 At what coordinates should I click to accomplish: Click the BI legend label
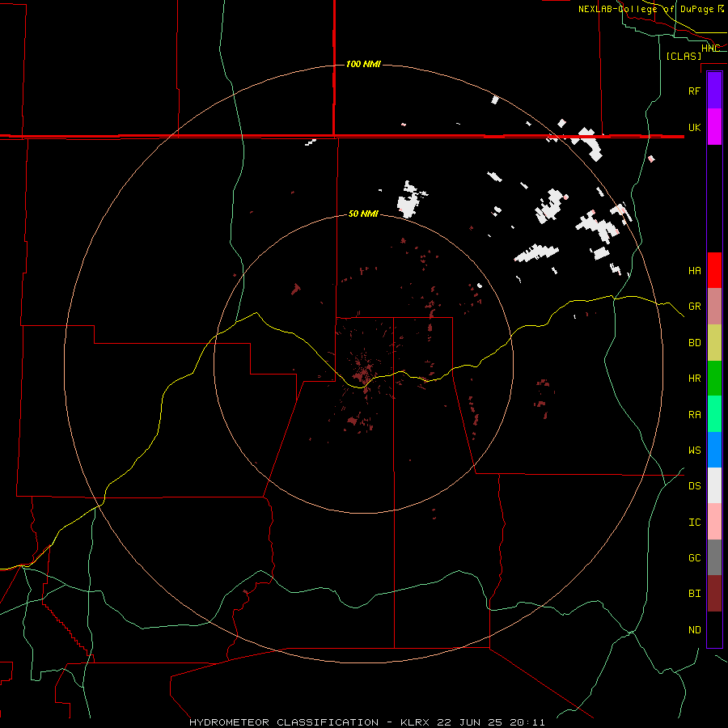coord(694,594)
